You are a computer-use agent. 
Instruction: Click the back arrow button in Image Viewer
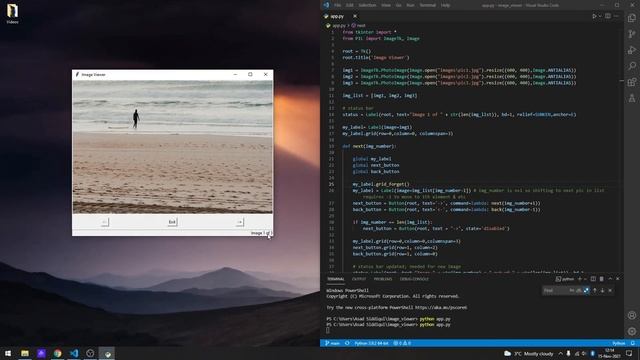coord(104,222)
